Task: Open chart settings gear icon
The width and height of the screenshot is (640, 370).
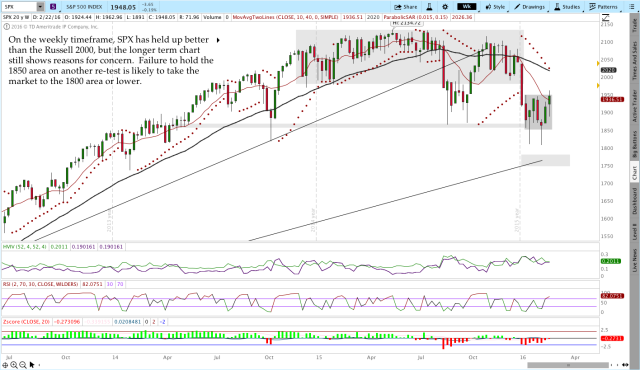Action: tap(445, 7)
